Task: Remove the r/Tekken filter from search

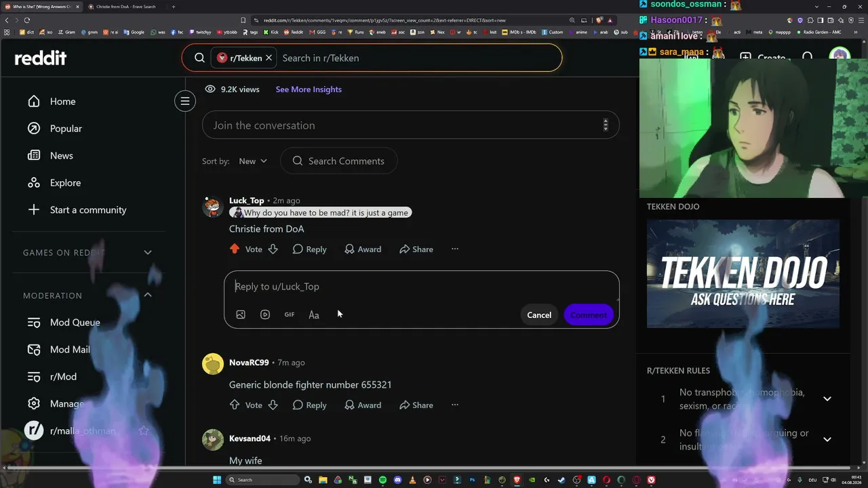Action: click(x=269, y=58)
